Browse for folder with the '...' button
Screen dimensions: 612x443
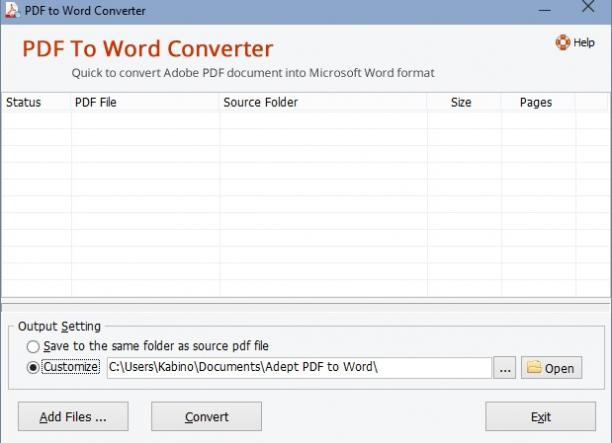click(504, 368)
